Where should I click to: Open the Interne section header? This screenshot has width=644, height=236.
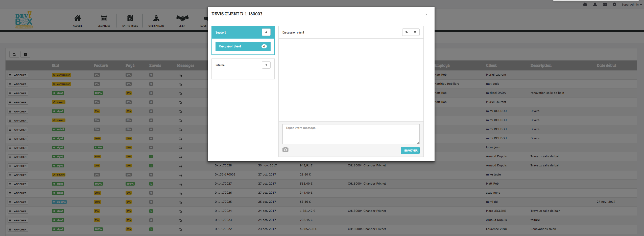243,65
